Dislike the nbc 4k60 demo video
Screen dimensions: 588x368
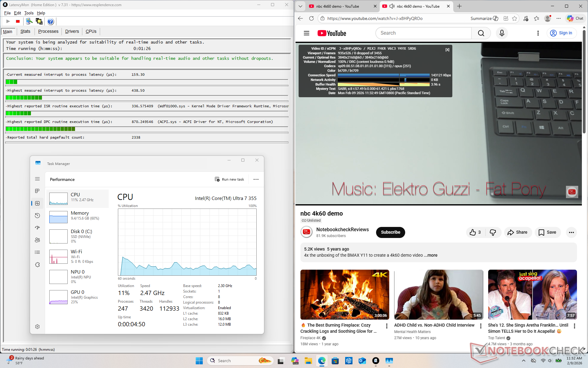coord(493,232)
